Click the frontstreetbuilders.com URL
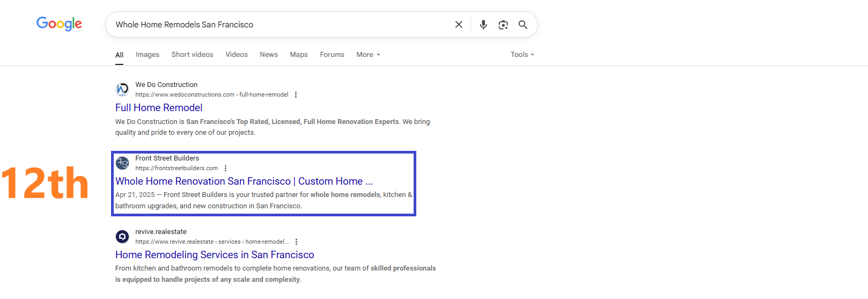The width and height of the screenshot is (868, 299). 176,168
